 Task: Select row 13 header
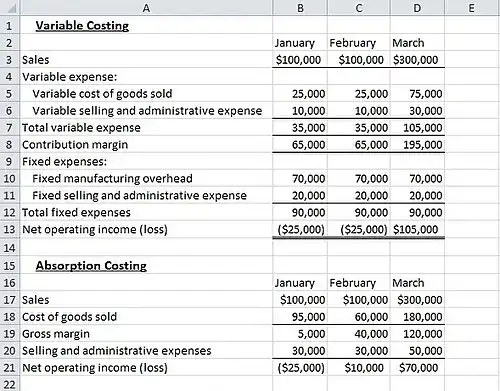[9, 229]
